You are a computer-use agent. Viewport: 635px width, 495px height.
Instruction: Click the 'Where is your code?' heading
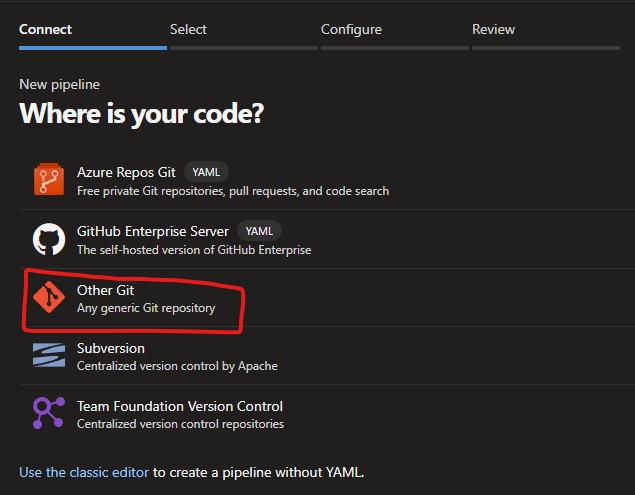(141, 113)
